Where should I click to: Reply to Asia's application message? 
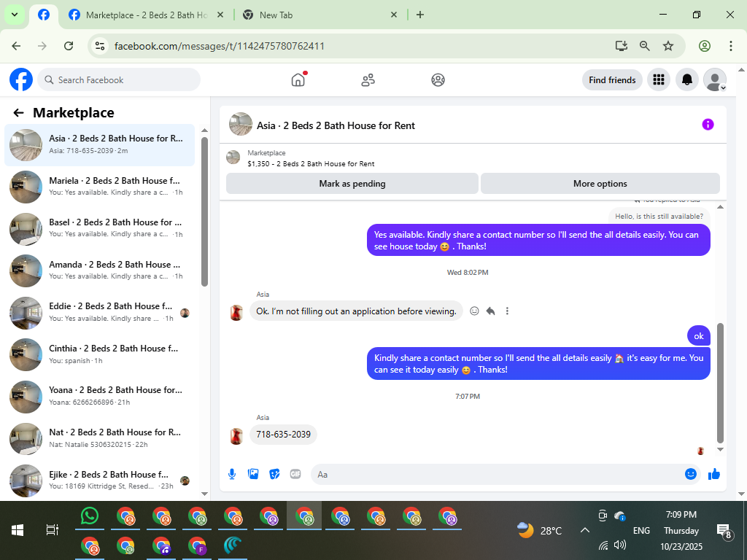[490, 311]
